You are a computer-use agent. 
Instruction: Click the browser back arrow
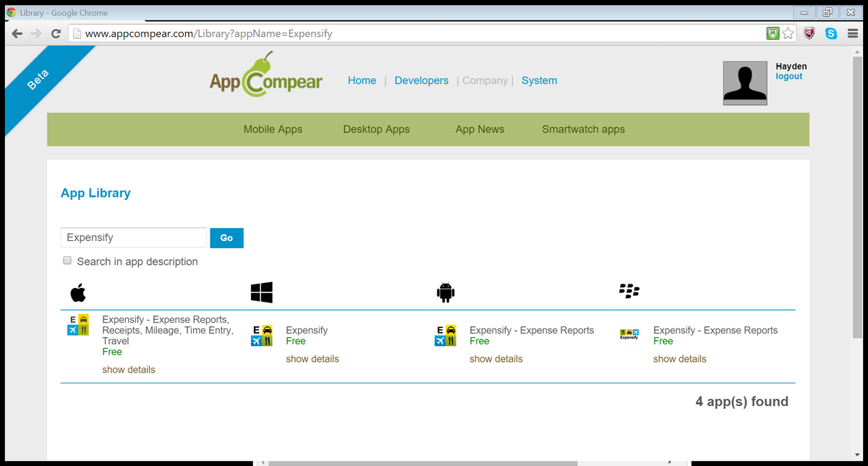click(x=17, y=33)
